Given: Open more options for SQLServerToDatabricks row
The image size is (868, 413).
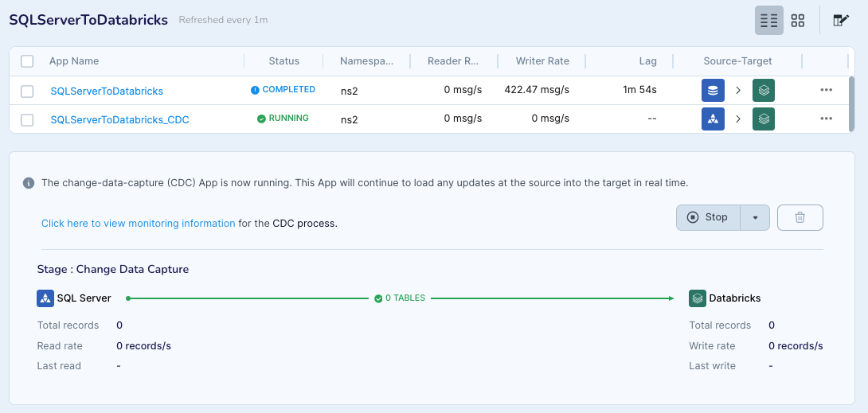Looking at the screenshot, I should pos(826,90).
